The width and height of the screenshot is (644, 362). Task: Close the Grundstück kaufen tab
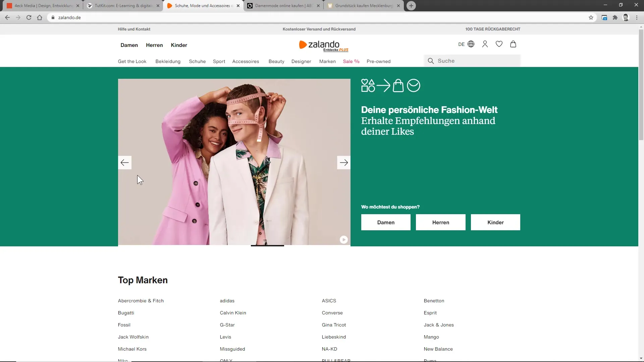click(x=398, y=6)
